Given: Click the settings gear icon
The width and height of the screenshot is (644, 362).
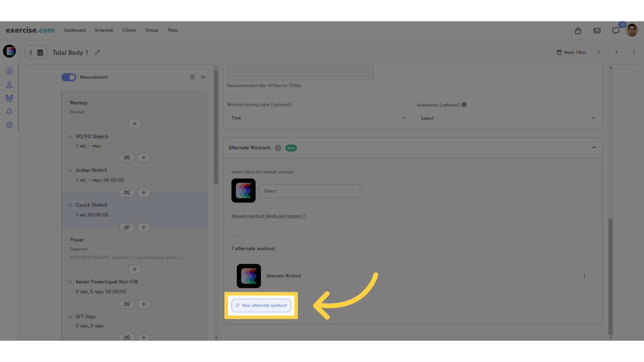Looking at the screenshot, I should 9,125.
